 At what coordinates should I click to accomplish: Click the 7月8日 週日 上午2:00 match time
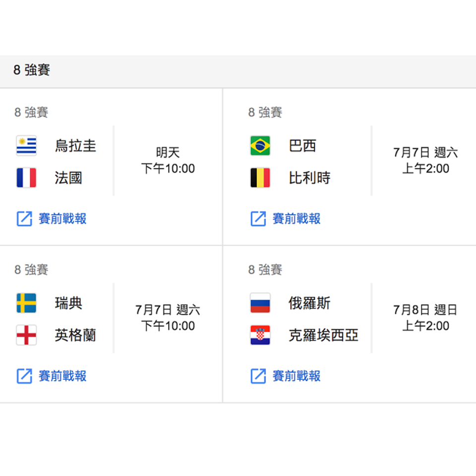click(x=425, y=318)
